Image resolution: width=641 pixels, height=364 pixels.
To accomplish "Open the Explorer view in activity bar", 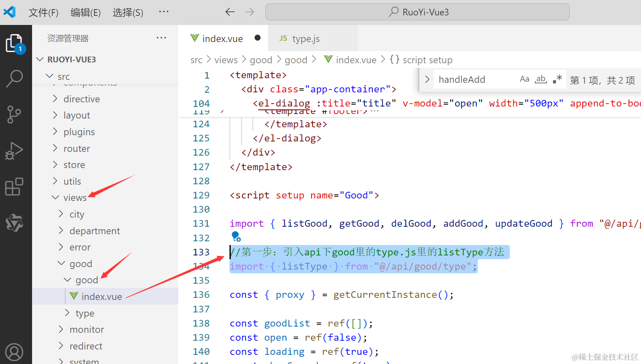I will (15, 43).
